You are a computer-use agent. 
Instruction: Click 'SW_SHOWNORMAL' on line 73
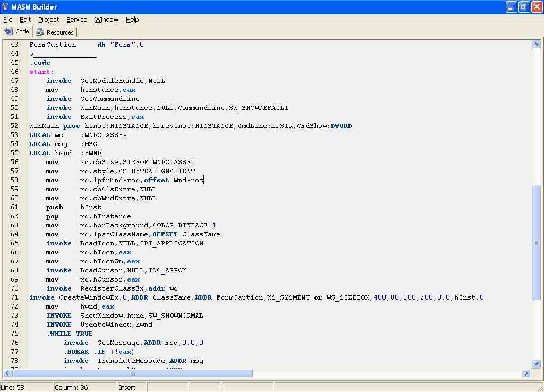tap(175, 316)
